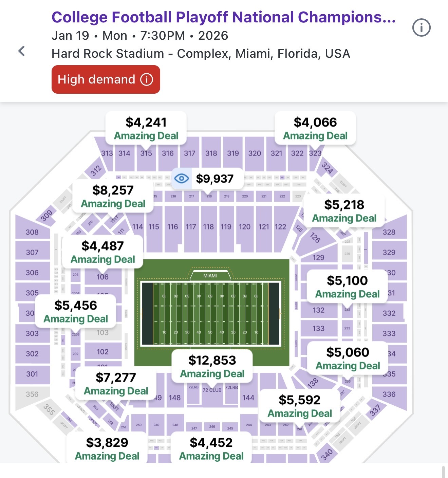Select the $4,066 Amazing Deal price tag

coord(315,129)
